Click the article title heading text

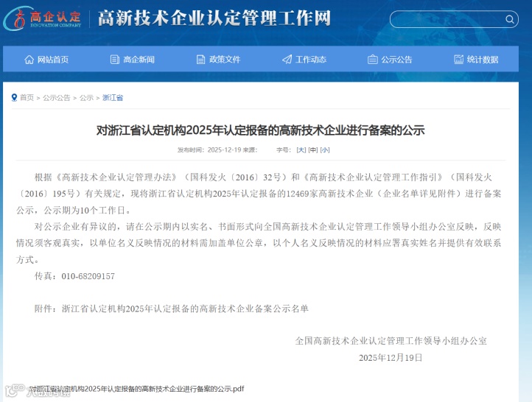coord(261,130)
